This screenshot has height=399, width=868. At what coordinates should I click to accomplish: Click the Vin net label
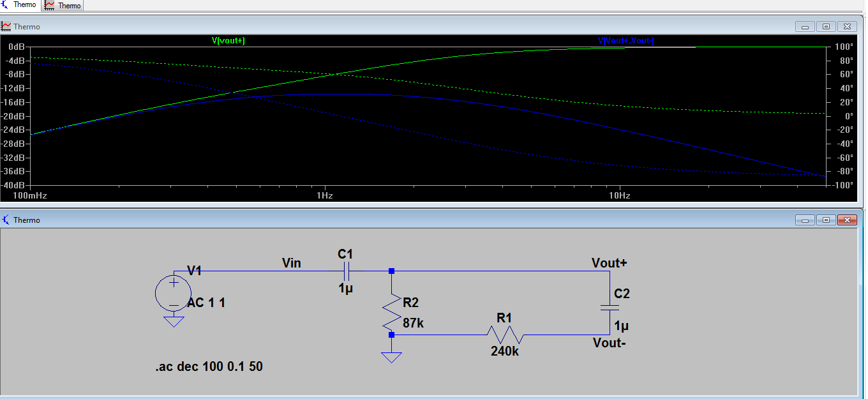click(292, 263)
